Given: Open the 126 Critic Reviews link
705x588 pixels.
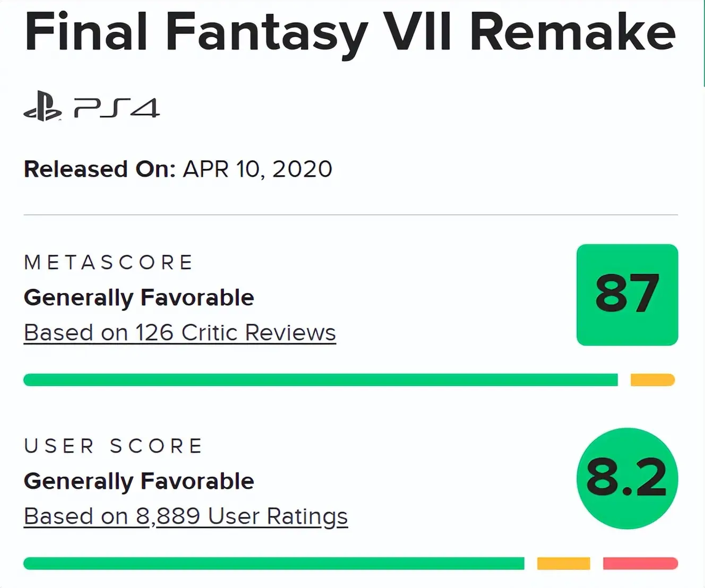Looking at the screenshot, I should [x=180, y=333].
